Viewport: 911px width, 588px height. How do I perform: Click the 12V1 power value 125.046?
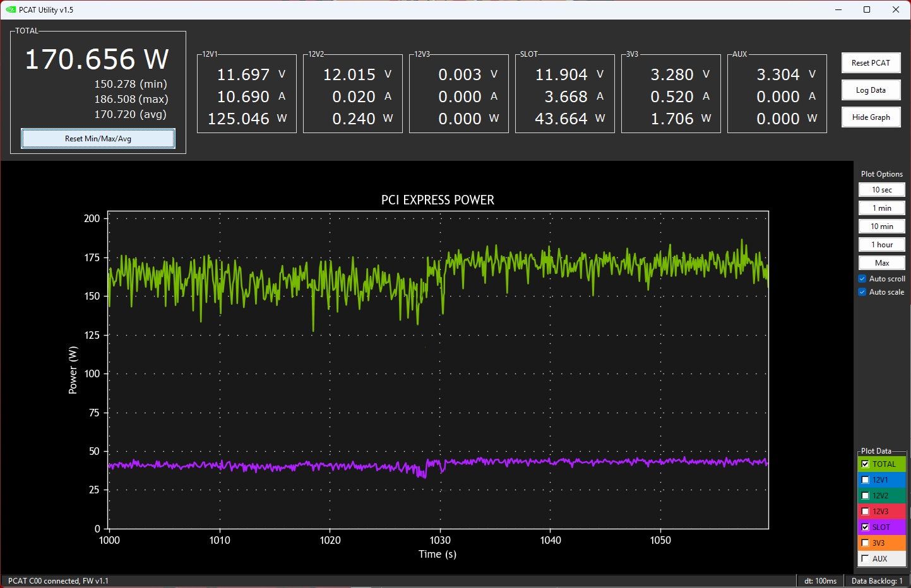tap(239, 119)
